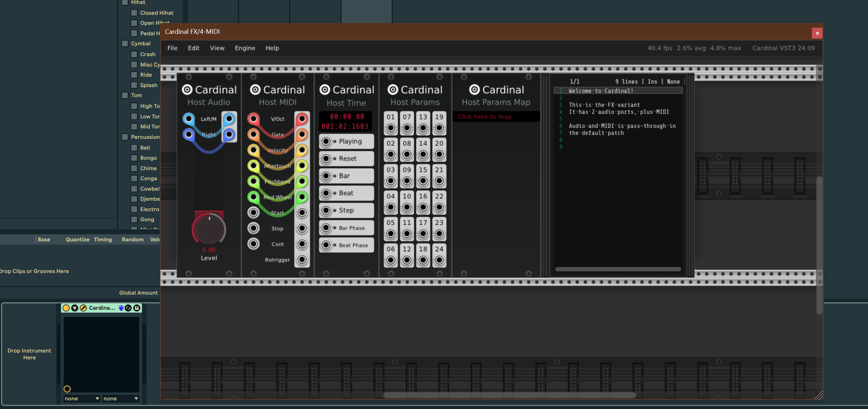Click the Timing groove column label
Screen dimensions: 868x409
tap(103, 240)
